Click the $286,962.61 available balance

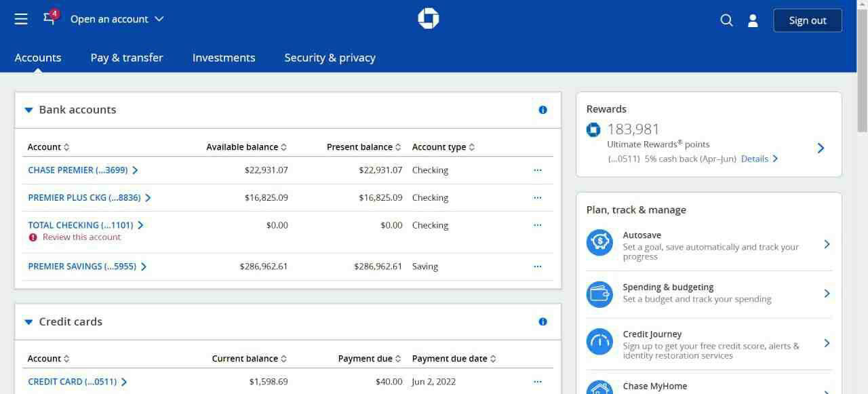264,267
